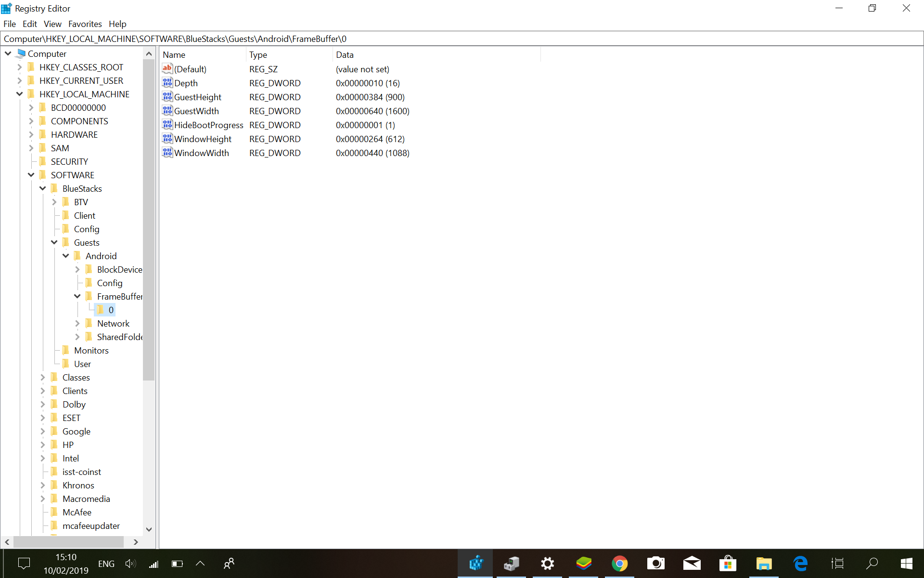Launch Google Chrome from the taskbar

[620, 563]
